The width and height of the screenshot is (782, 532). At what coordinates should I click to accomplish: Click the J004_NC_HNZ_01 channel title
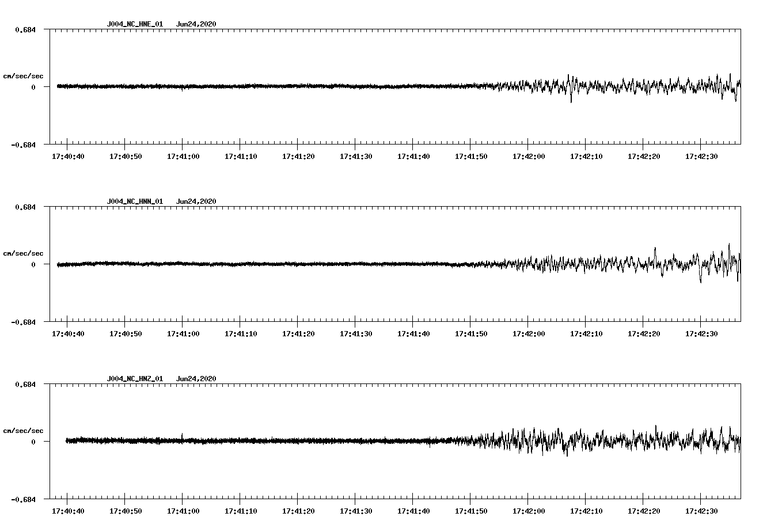pos(135,379)
